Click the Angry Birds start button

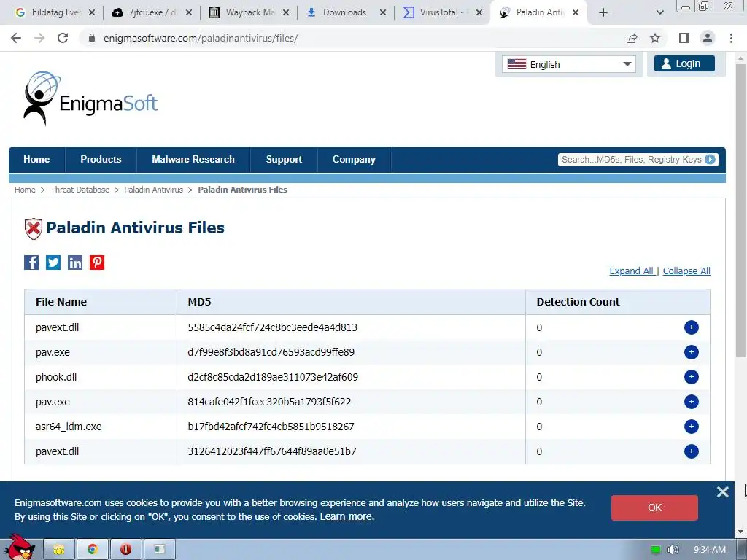(19, 548)
